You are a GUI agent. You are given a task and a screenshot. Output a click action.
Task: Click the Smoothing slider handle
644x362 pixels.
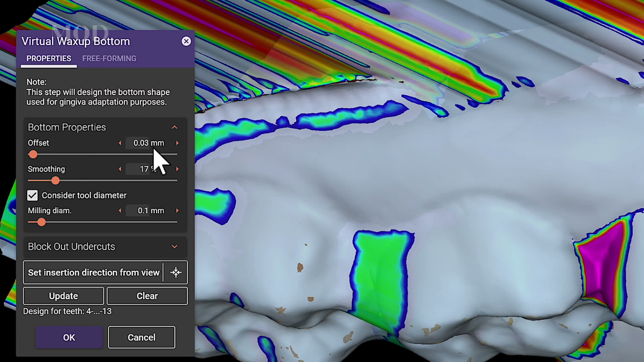click(x=56, y=181)
